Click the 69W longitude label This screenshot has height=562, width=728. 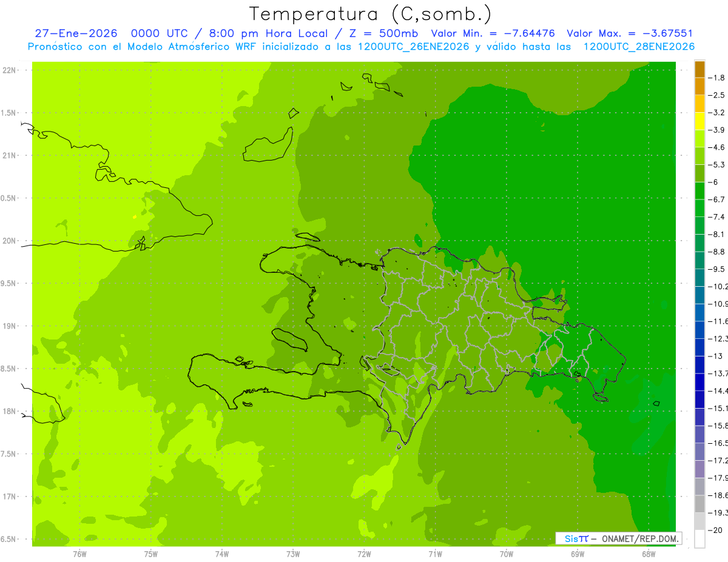pos(577,554)
